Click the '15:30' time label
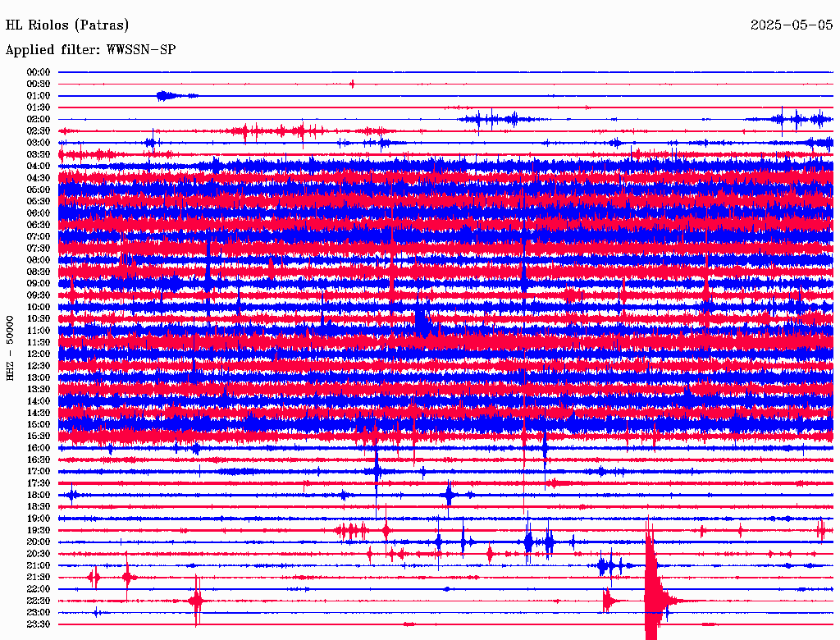 pos(39,437)
